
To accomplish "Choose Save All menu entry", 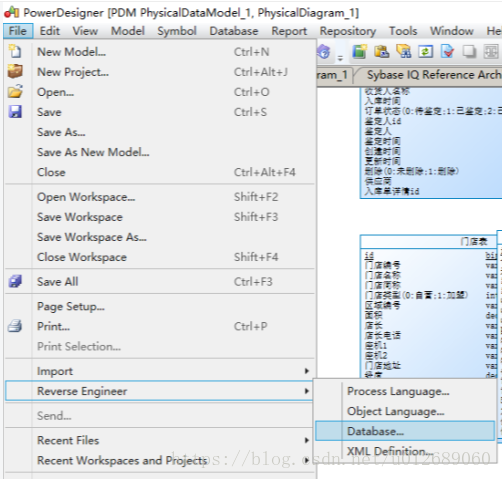I will point(160,282).
